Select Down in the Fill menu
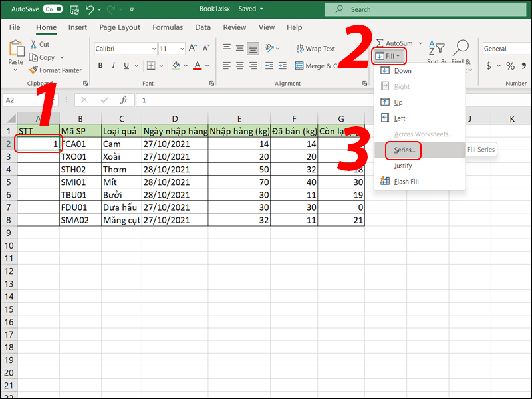 click(x=404, y=70)
